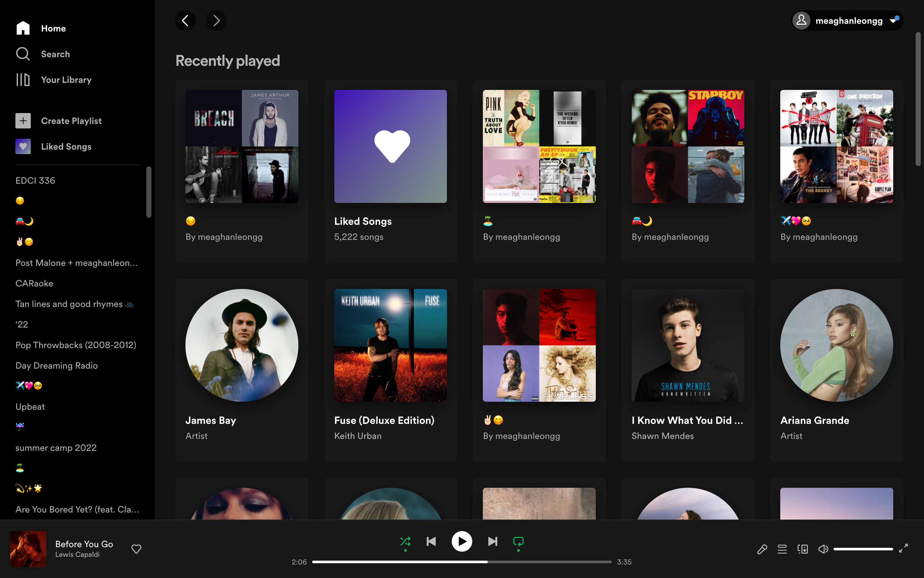Open Search from the sidebar
Image resolution: width=924 pixels, height=578 pixels.
click(x=43, y=54)
